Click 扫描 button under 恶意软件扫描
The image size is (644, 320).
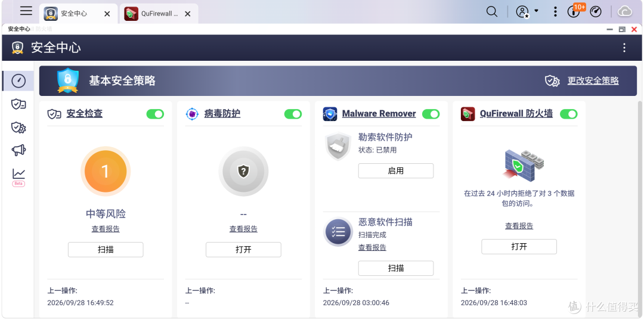point(396,268)
